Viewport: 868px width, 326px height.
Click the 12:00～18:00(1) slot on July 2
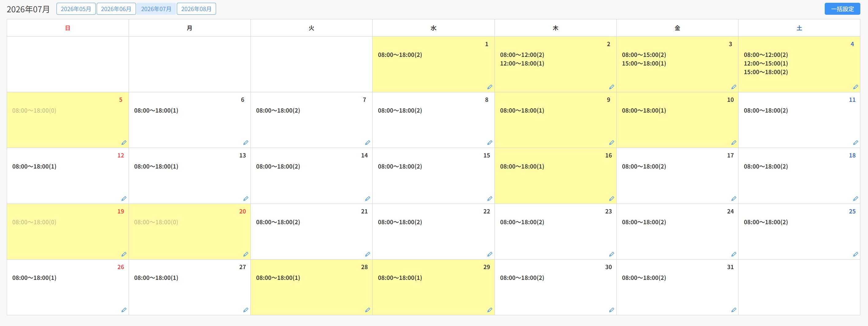point(522,63)
